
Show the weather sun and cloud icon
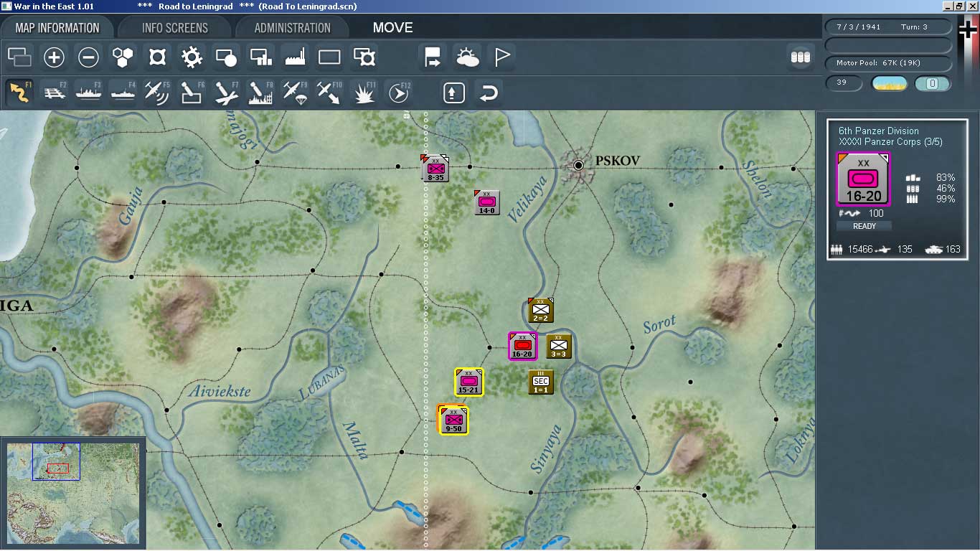point(467,57)
